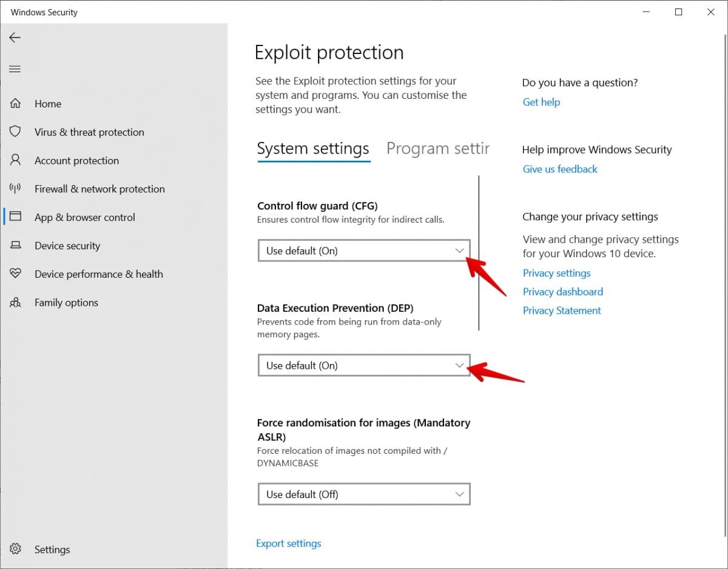Go to Firewall & network protection

pos(99,189)
